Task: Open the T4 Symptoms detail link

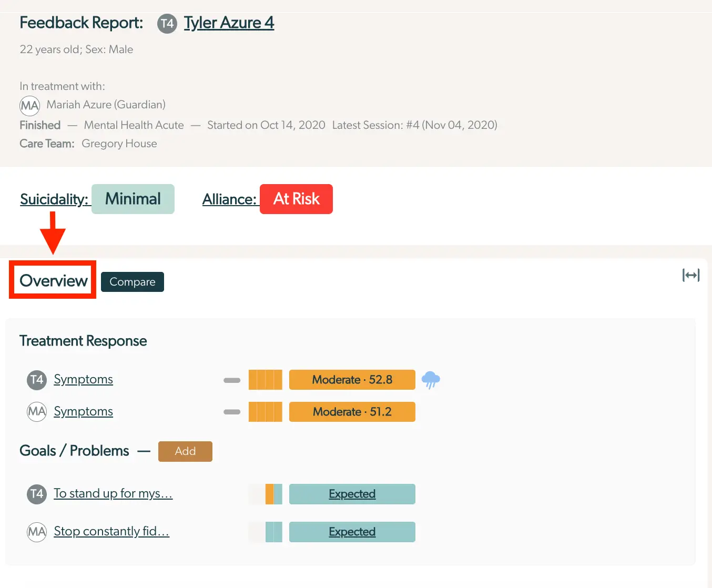Action: click(83, 379)
